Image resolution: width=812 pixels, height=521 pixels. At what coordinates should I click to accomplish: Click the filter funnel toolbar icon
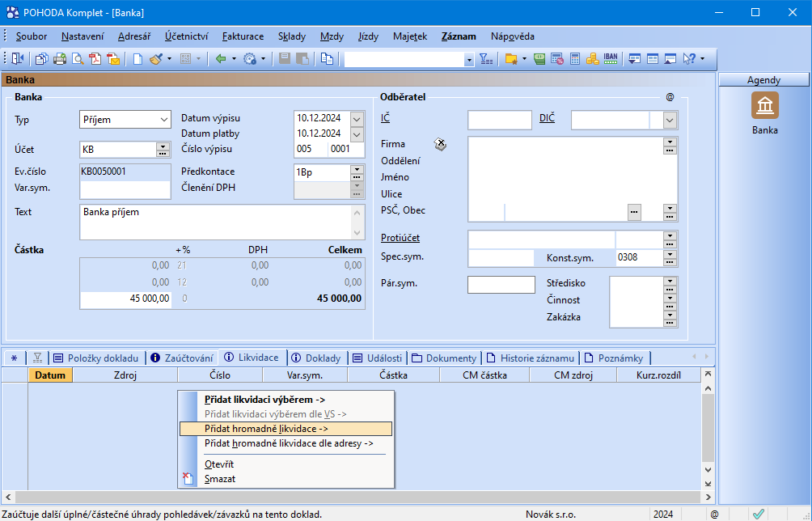pyautogui.click(x=486, y=59)
